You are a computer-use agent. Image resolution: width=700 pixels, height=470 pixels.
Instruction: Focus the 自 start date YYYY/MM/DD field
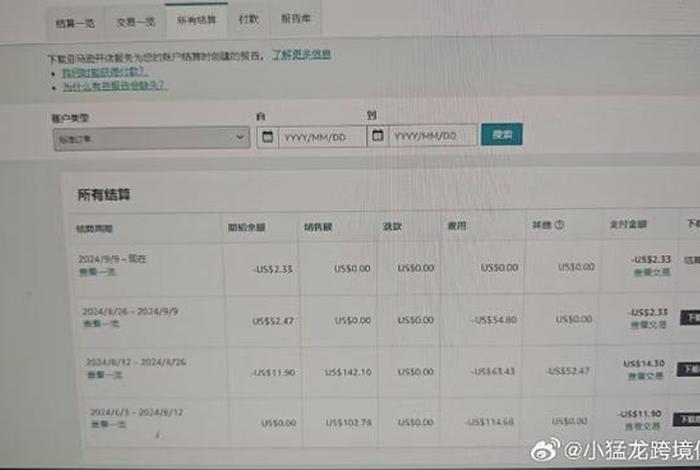(321, 137)
